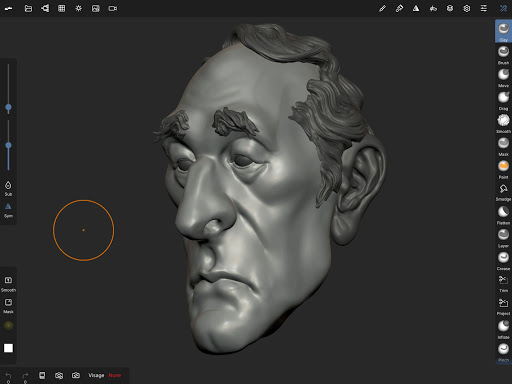
Task: Open the Files folder menu
Action: pyautogui.click(x=28, y=8)
